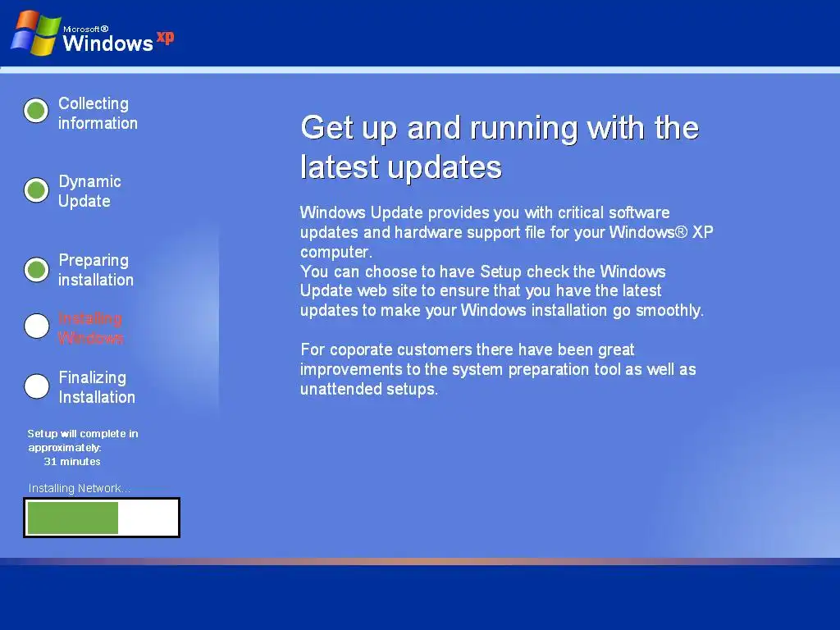Click the 'You can choose to have Setup' paragraph
840x630 pixels.
click(501, 291)
